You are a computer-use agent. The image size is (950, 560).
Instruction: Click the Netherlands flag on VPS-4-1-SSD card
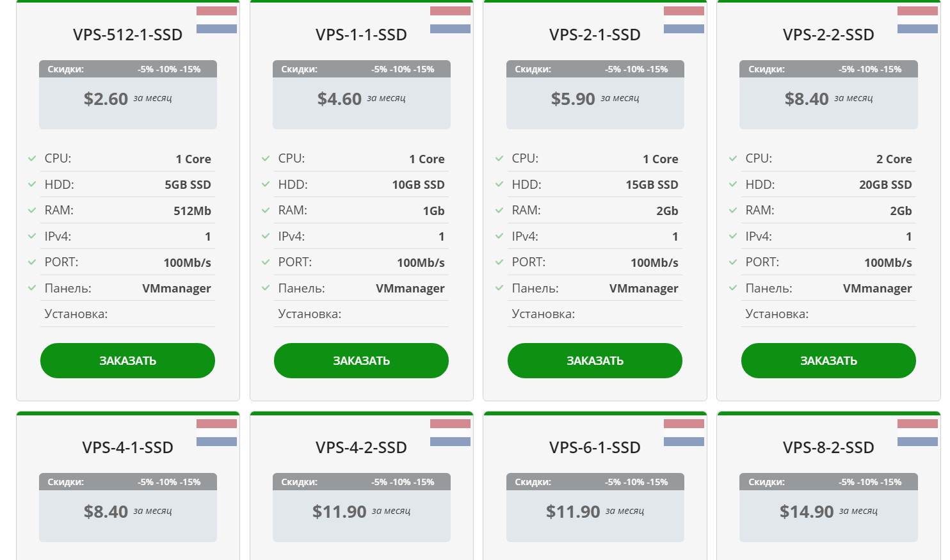click(x=216, y=432)
